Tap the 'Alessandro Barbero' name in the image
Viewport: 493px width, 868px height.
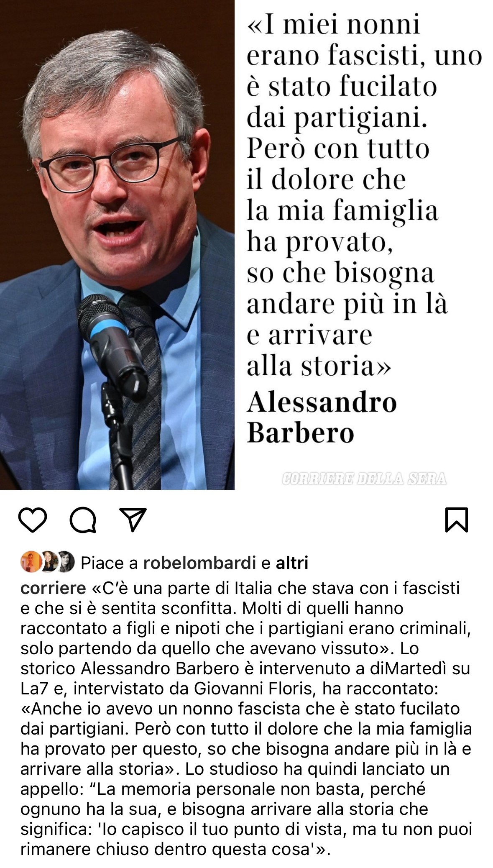click(322, 417)
